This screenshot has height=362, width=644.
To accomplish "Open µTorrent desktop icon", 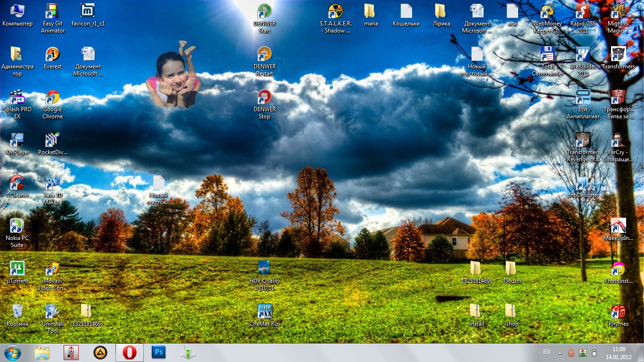I will coord(17,269).
